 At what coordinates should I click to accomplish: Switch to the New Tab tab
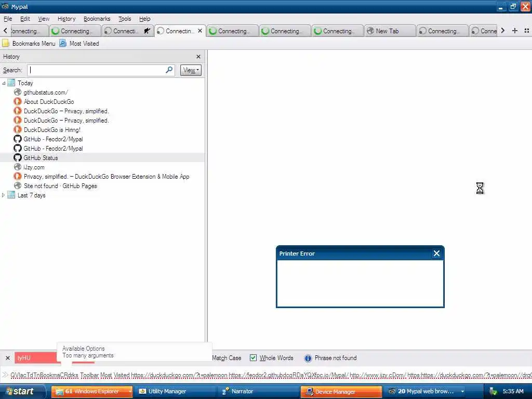pos(390,31)
